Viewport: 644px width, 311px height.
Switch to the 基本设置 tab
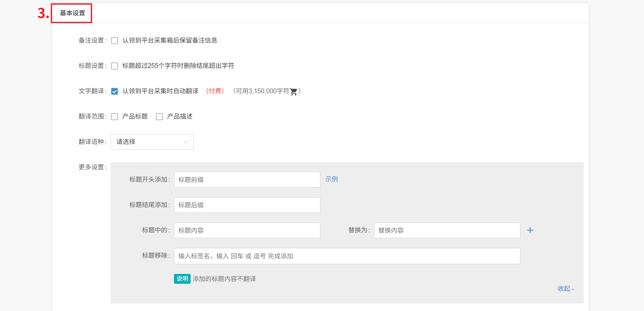click(x=72, y=13)
